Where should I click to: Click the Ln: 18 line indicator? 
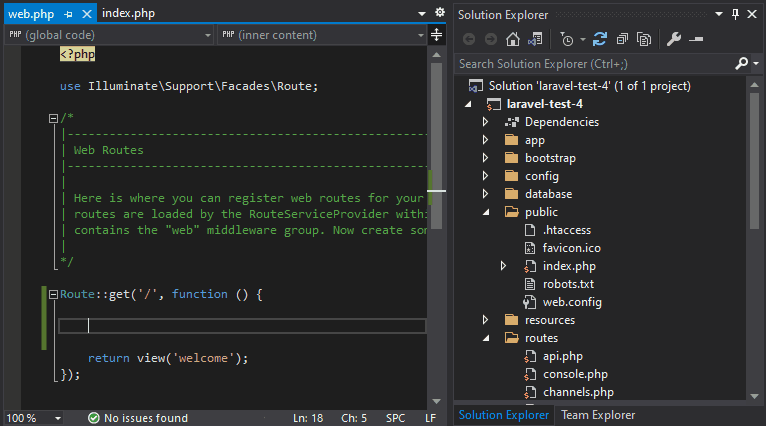point(308,418)
